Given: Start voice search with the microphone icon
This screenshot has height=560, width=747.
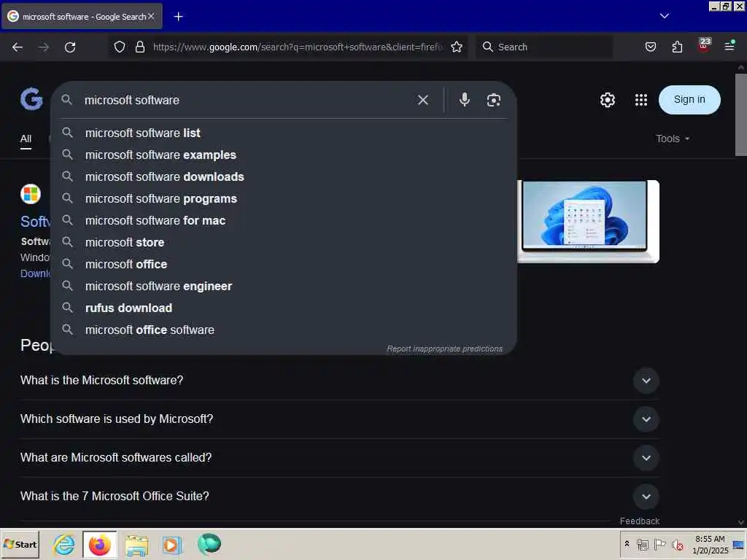Looking at the screenshot, I should (x=465, y=99).
